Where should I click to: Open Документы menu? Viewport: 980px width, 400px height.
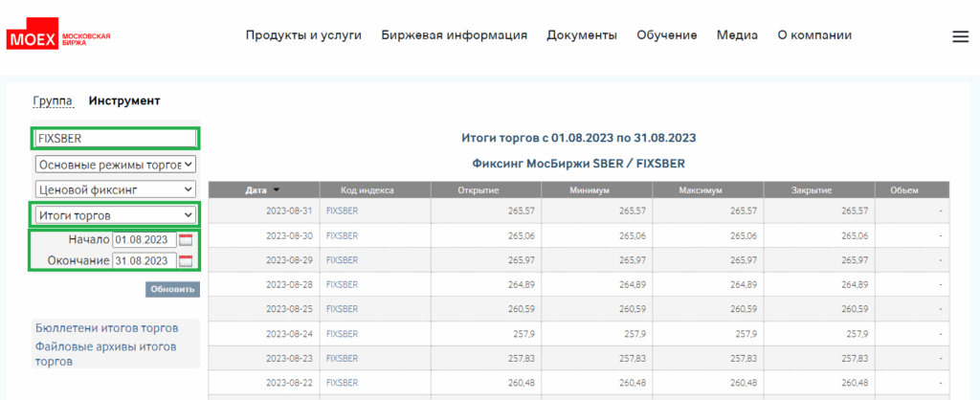click(582, 35)
